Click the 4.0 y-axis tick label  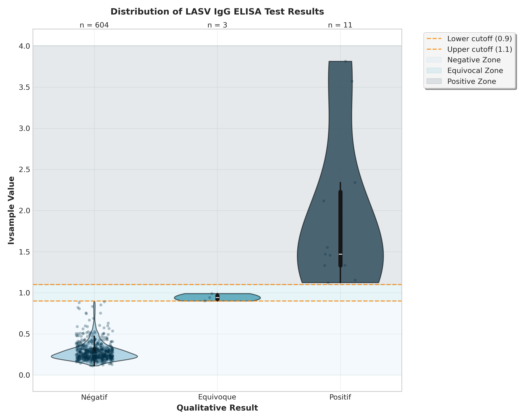coord(24,46)
